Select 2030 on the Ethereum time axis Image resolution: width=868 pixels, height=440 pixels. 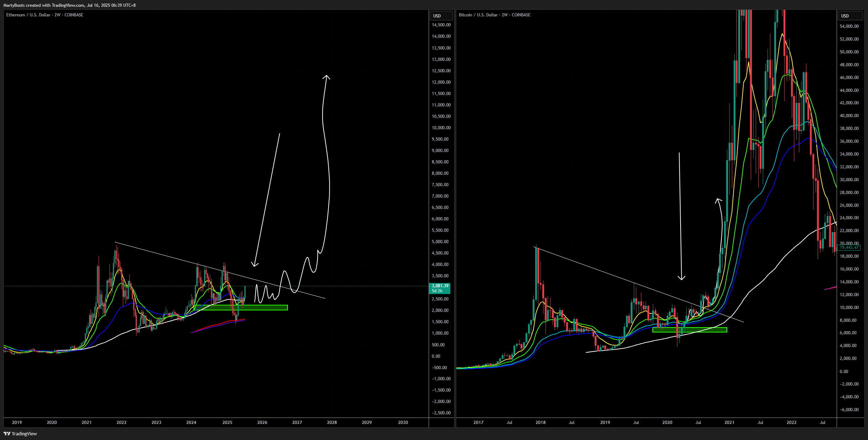[403, 423]
